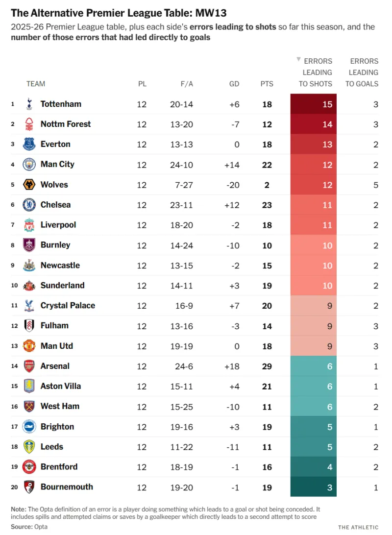Screen dimensions: 392x535
Task: Click the Man City club crest
Action: (x=29, y=165)
